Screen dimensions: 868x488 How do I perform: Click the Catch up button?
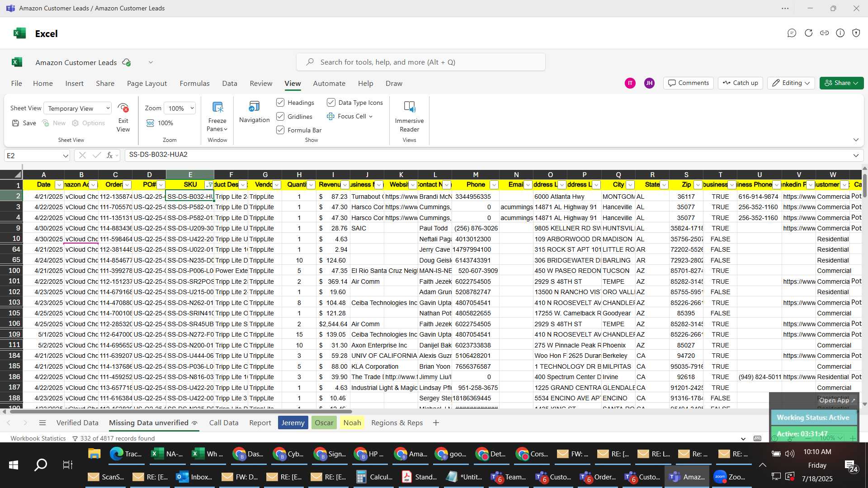coord(741,83)
